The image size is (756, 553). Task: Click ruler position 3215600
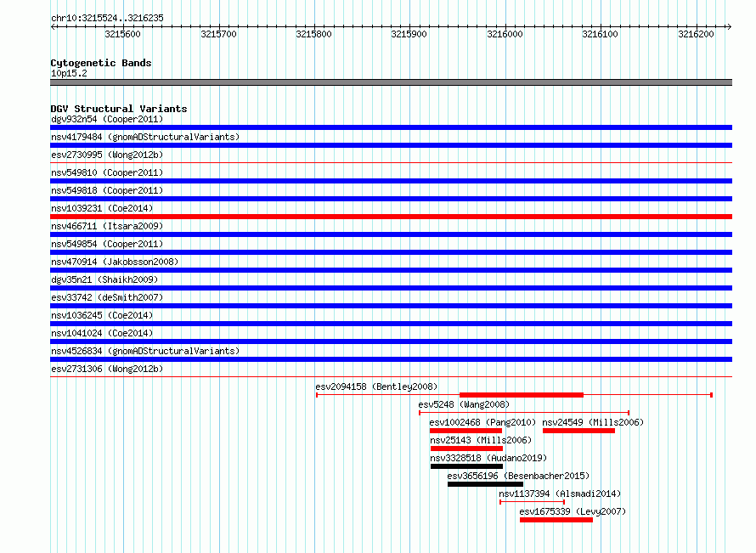[x=122, y=34]
